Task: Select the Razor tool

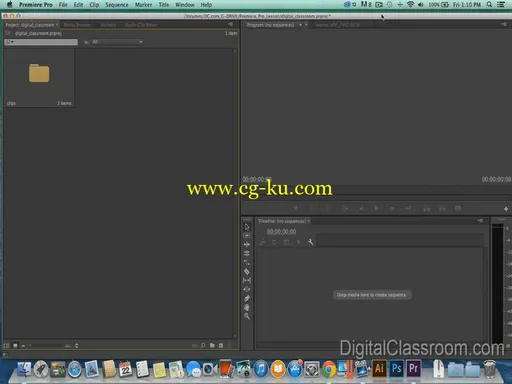Action: 247,271
